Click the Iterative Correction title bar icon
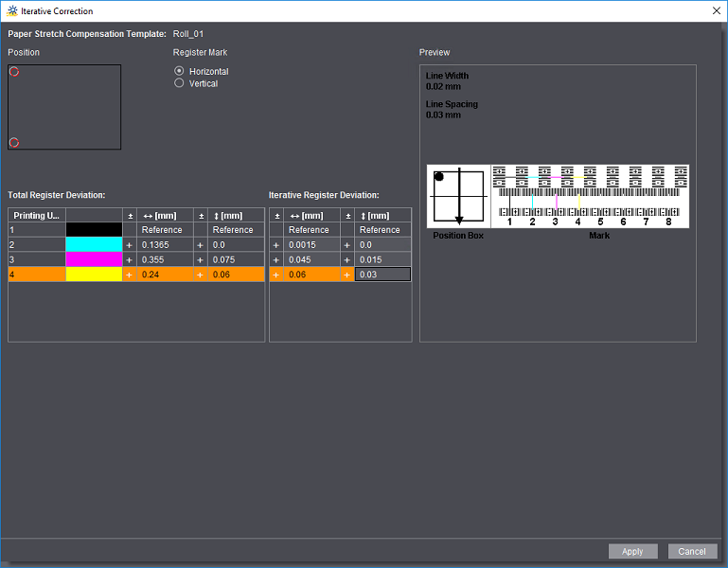Screen dimensions: 728x568 [x=10, y=10]
